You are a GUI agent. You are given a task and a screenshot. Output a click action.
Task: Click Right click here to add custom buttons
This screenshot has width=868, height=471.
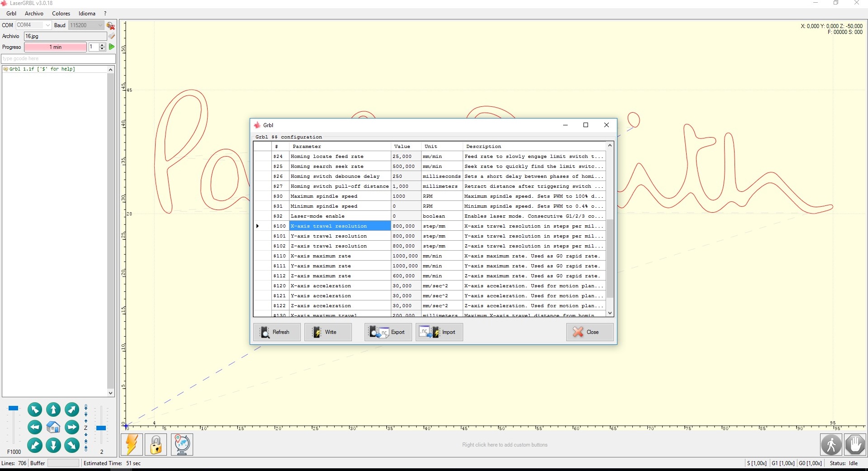point(505,445)
